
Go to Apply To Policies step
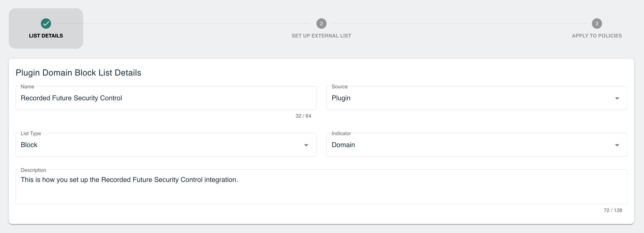pos(597,36)
